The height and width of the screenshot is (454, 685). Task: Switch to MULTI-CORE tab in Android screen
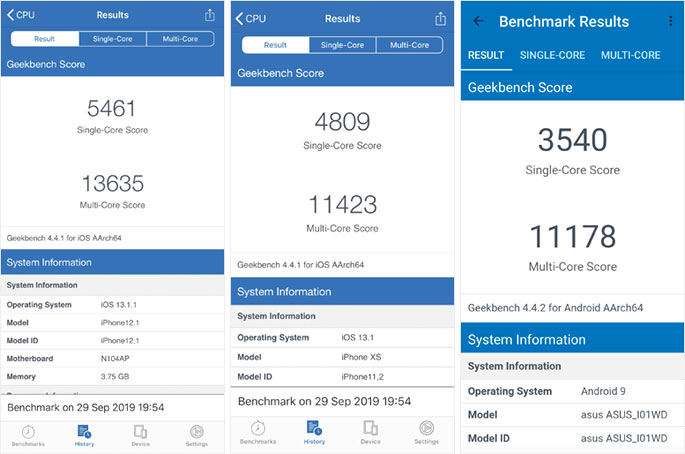click(x=630, y=55)
